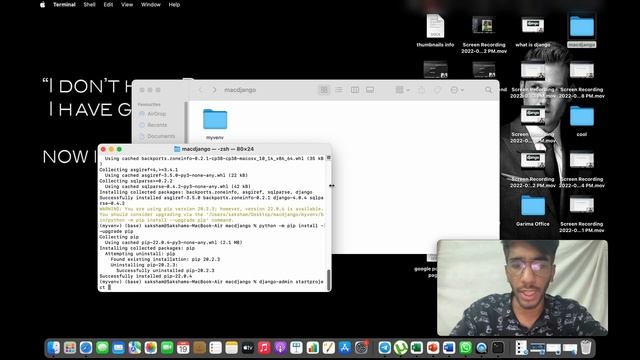Screen dimensions: 640x360
Task: Open Finder from the dock
Action: 53,348
